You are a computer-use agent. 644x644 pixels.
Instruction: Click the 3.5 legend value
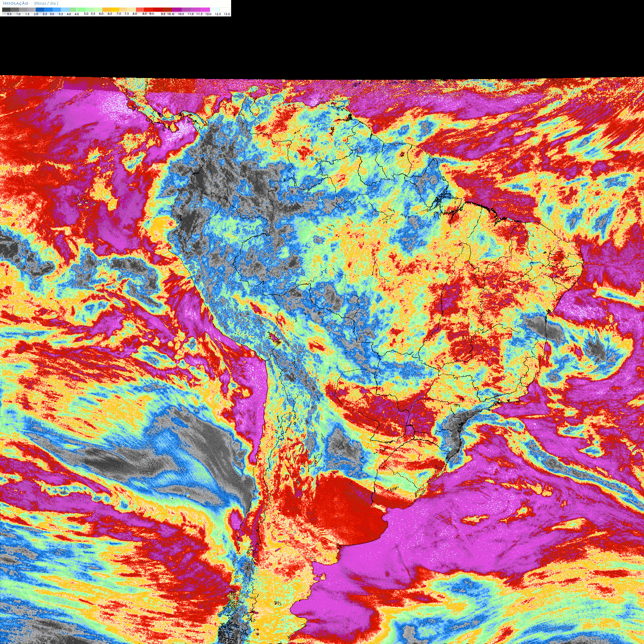61,14
